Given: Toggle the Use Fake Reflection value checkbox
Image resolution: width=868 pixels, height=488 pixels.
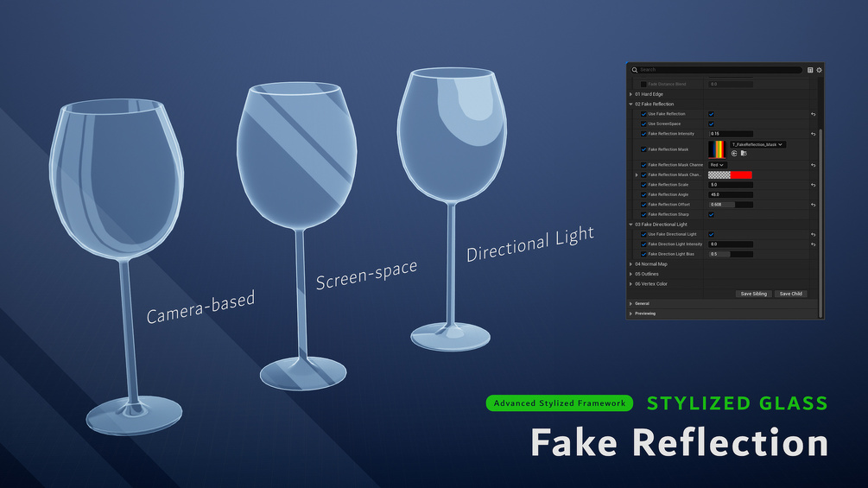Looking at the screenshot, I should (712, 114).
